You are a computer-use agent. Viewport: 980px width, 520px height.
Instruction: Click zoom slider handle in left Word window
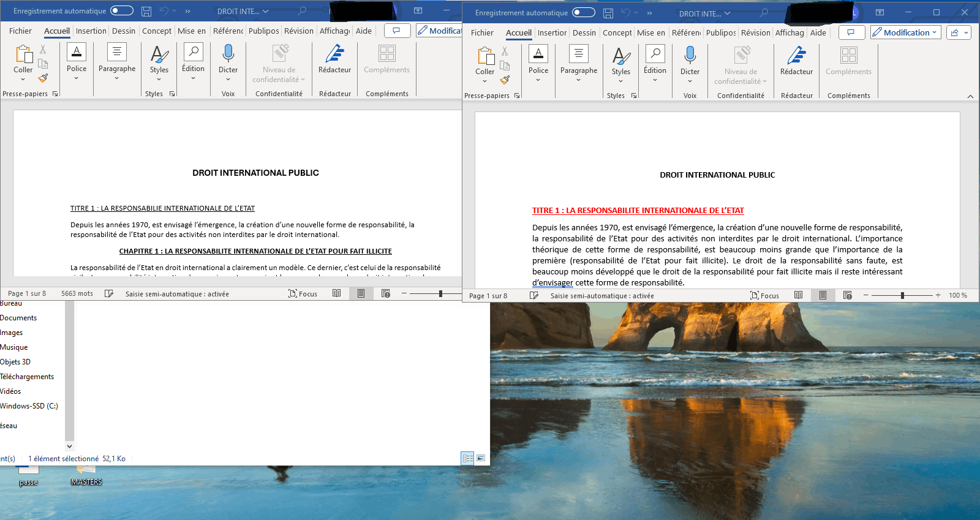click(x=440, y=293)
